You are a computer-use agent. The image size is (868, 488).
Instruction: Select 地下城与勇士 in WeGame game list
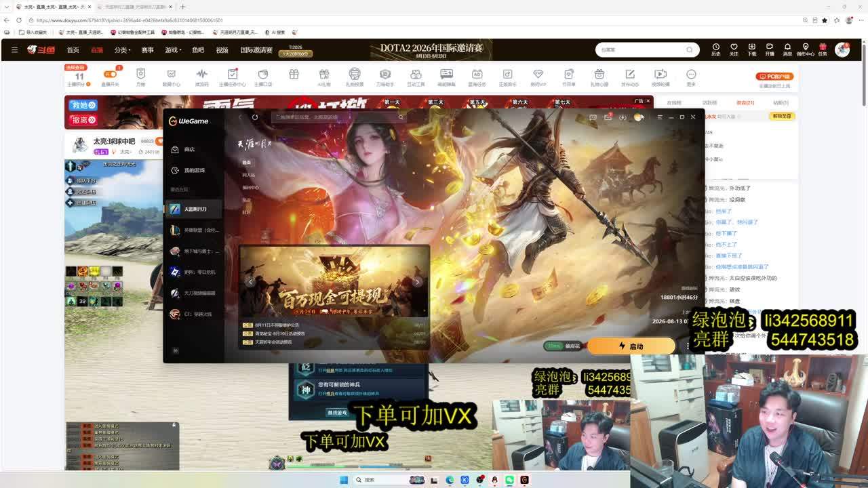click(x=194, y=251)
